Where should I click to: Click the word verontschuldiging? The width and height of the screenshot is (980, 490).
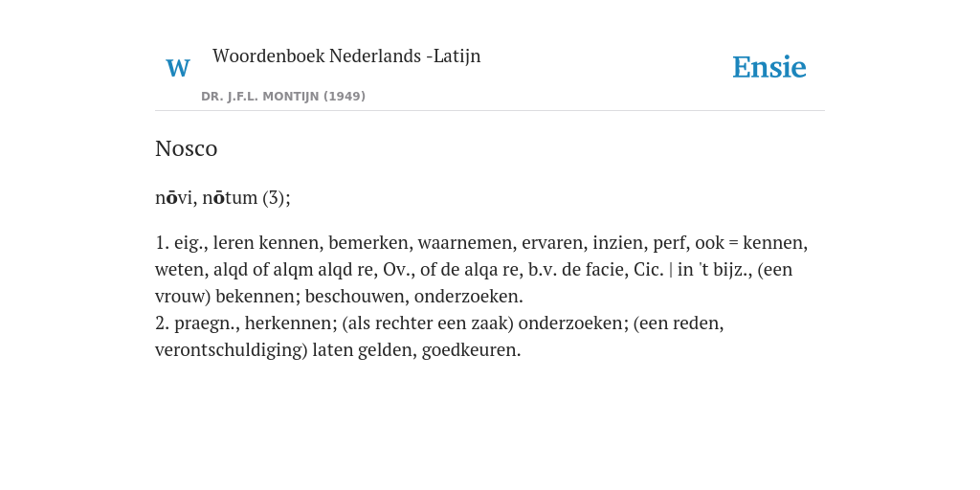pyautogui.click(x=232, y=350)
